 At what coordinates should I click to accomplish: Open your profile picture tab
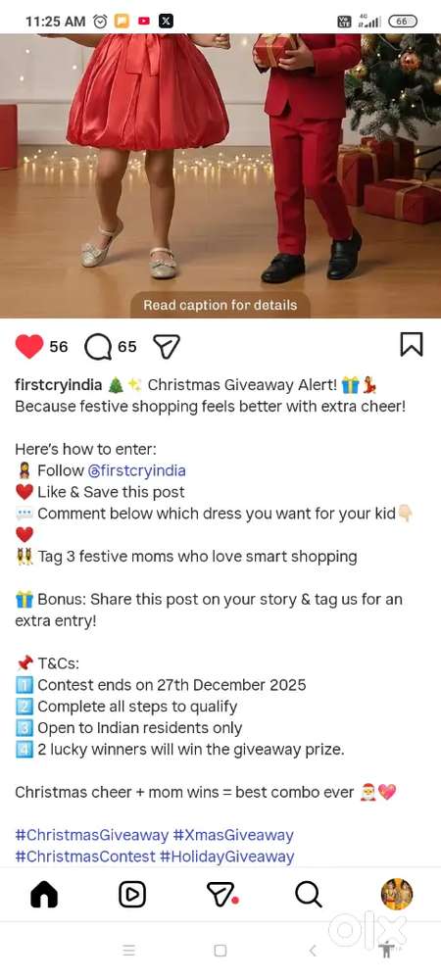pyautogui.click(x=397, y=894)
